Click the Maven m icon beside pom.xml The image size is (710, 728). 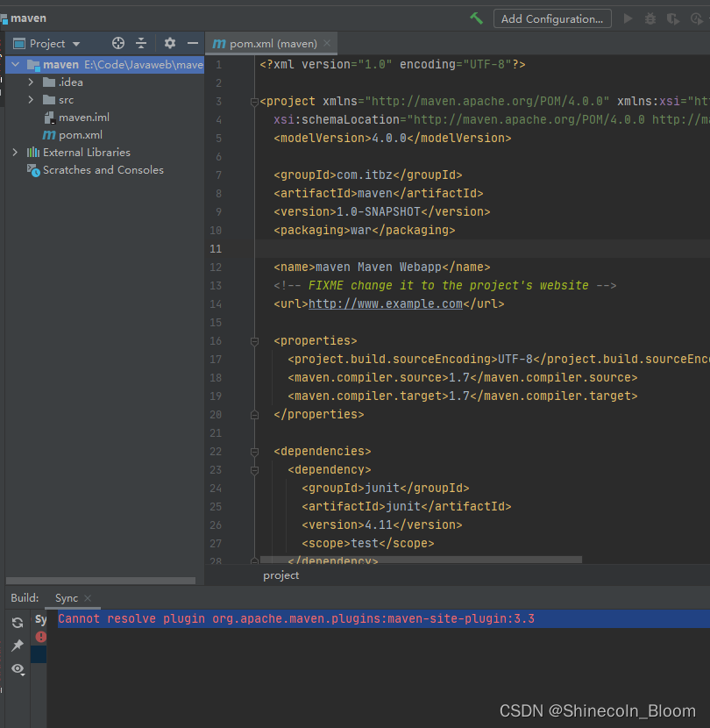[x=49, y=135]
